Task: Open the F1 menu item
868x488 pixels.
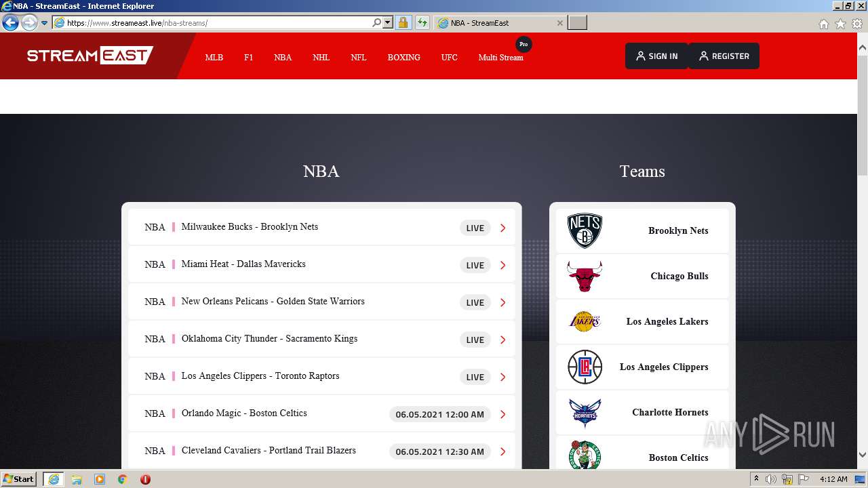Action: (x=248, y=58)
